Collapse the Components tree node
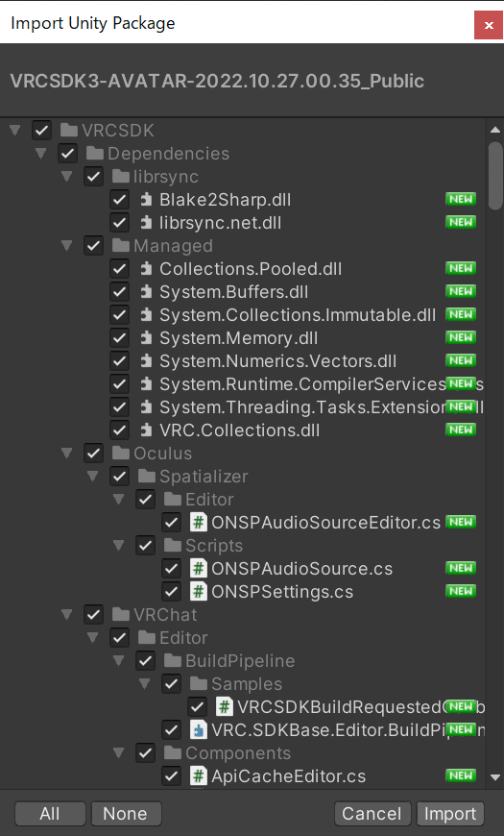The width and height of the screenshot is (504, 836). click(x=118, y=752)
